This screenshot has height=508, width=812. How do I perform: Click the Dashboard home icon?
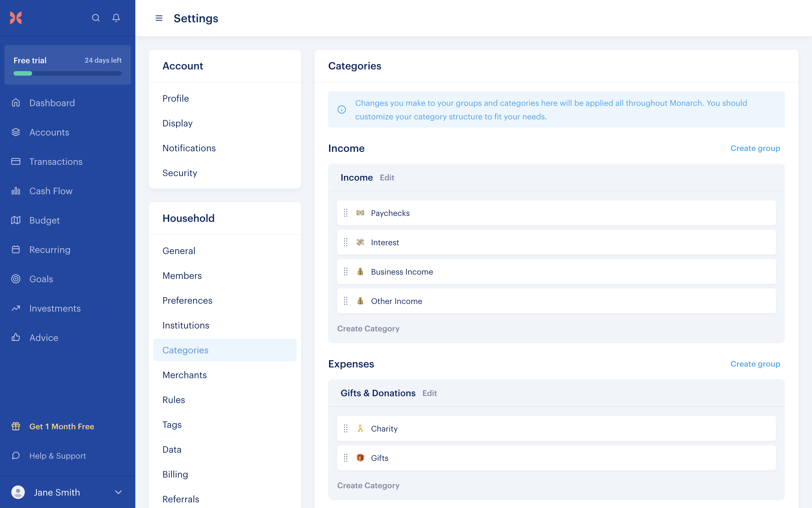click(x=16, y=102)
